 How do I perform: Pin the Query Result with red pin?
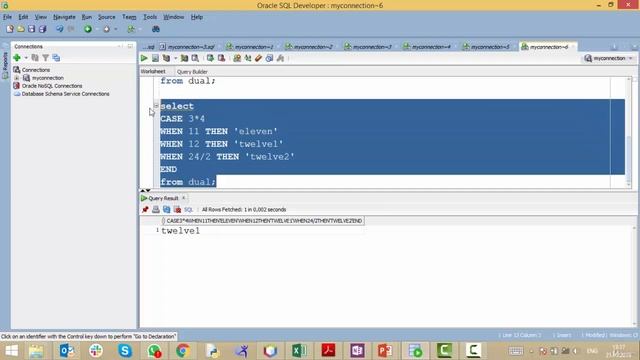point(145,209)
